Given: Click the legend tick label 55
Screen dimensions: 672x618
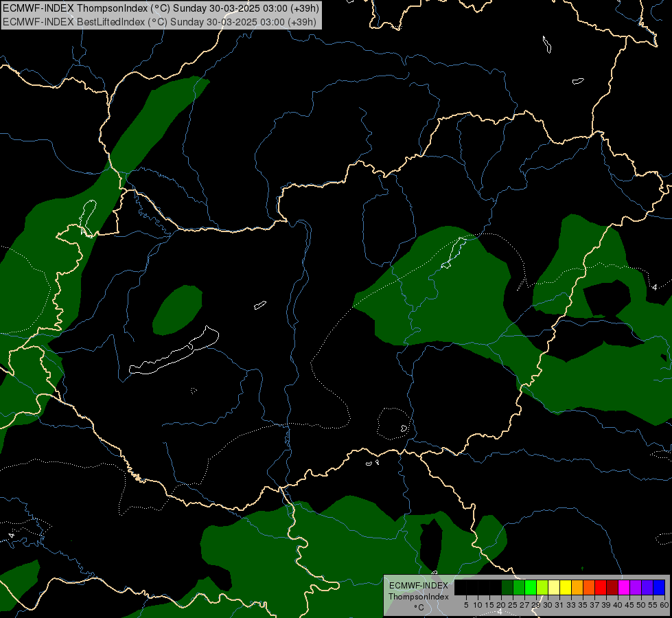Looking at the screenshot, I should [x=653, y=605].
